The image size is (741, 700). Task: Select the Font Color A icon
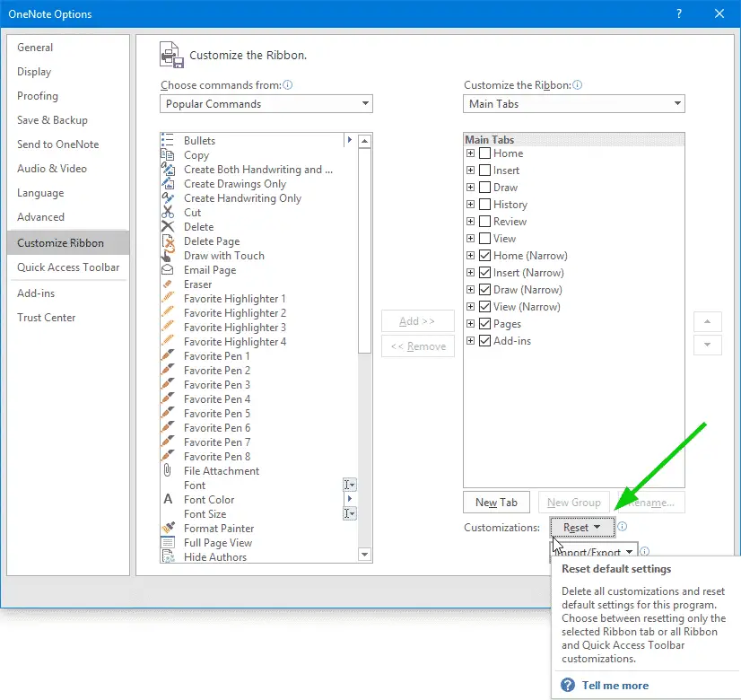pos(168,499)
